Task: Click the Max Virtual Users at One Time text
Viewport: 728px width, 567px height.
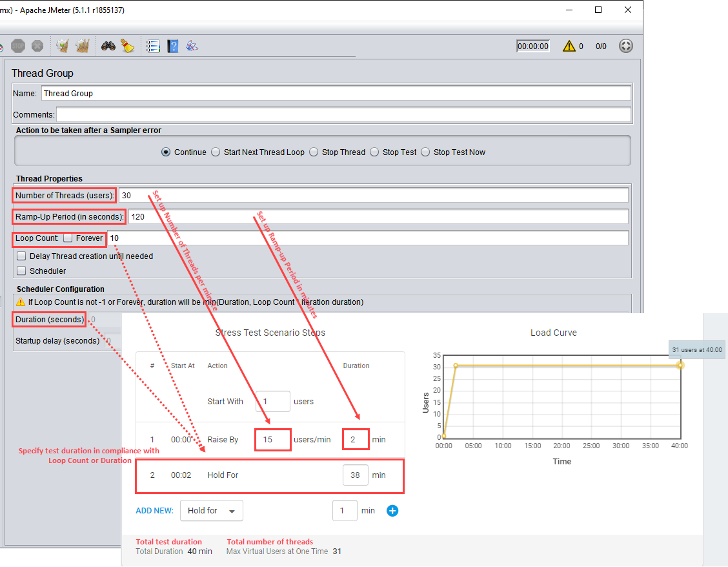Action: pyautogui.click(x=277, y=552)
